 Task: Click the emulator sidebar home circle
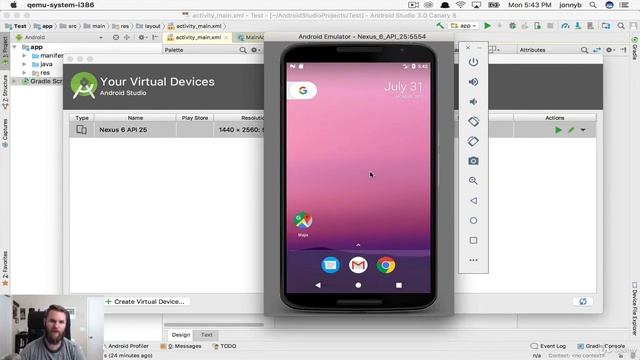pyautogui.click(x=473, y=220)
